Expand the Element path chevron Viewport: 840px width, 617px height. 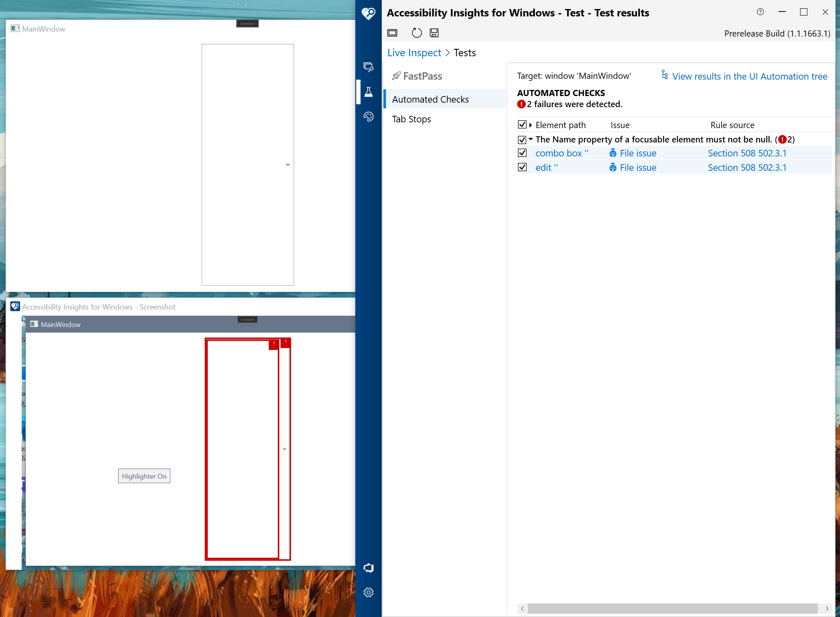(530, 125)
